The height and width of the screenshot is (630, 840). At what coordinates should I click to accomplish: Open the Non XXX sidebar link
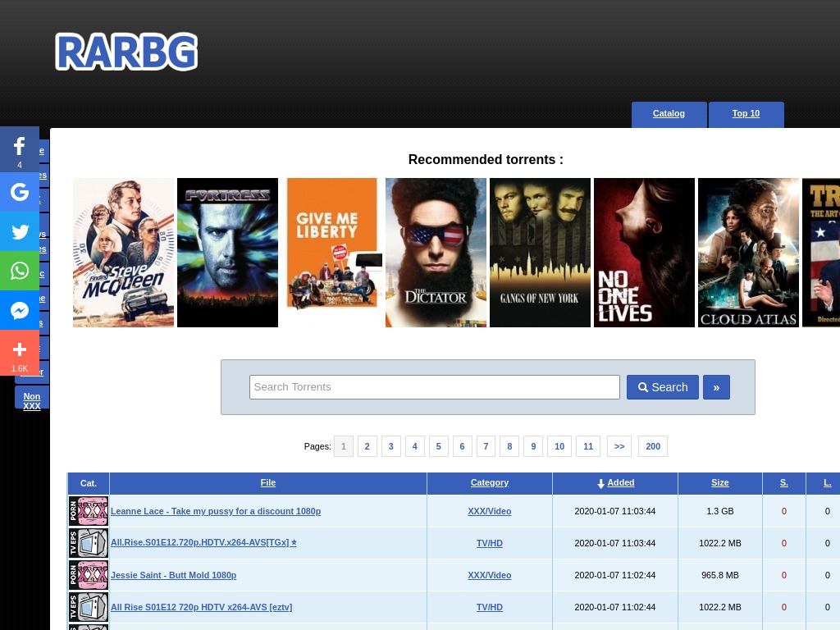coord(32,400)
